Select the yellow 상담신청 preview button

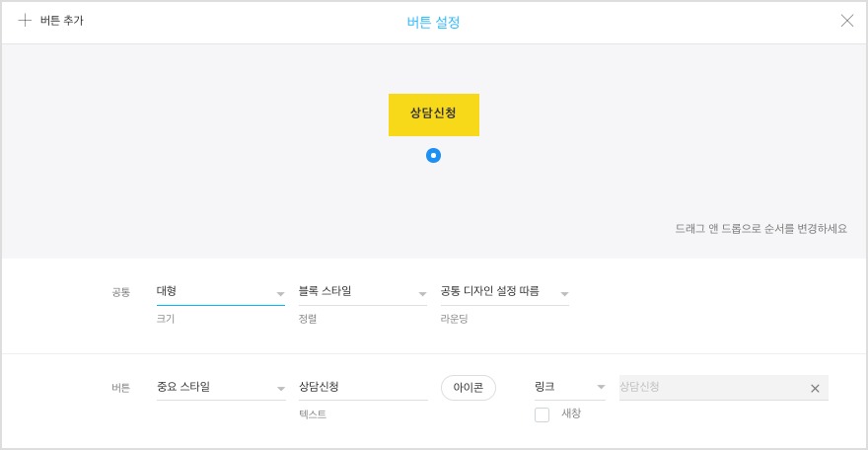tap(433, 114)
